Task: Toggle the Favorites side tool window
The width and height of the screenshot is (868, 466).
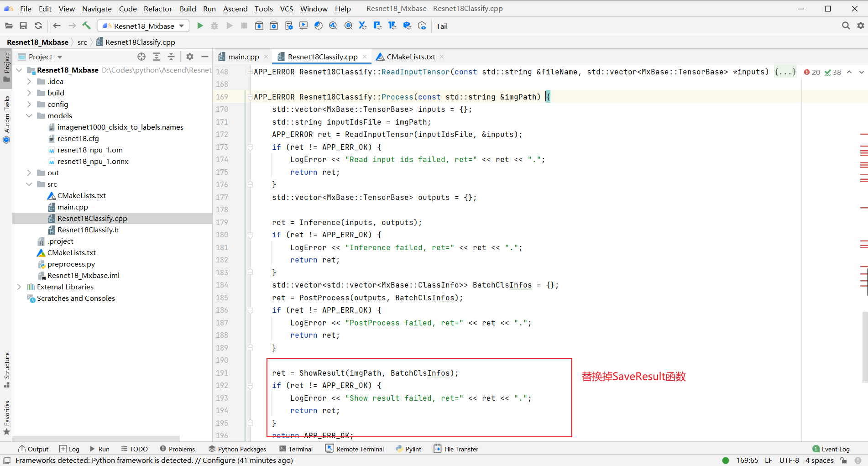Action: [x=6, y=418]
